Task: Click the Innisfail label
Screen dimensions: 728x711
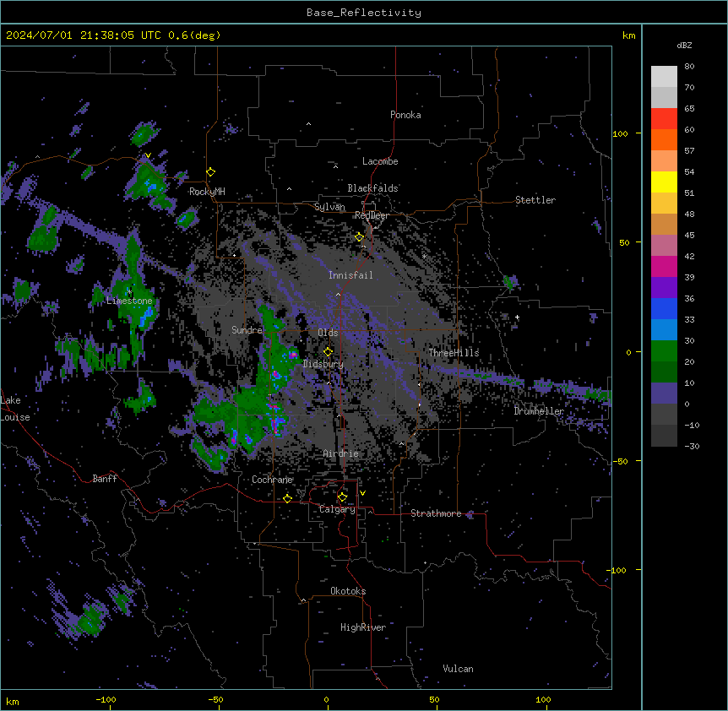Action: point(350,275)
